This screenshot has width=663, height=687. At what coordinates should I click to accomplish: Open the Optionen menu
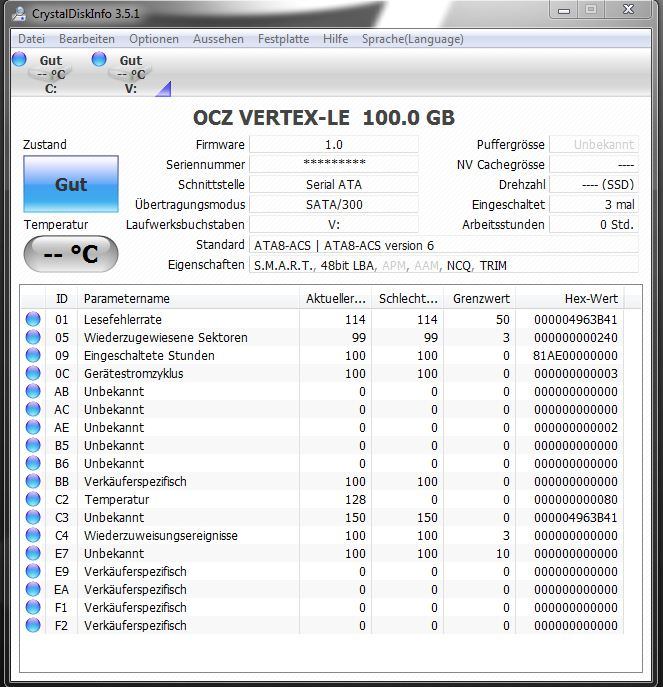click(x=154, y=39)
